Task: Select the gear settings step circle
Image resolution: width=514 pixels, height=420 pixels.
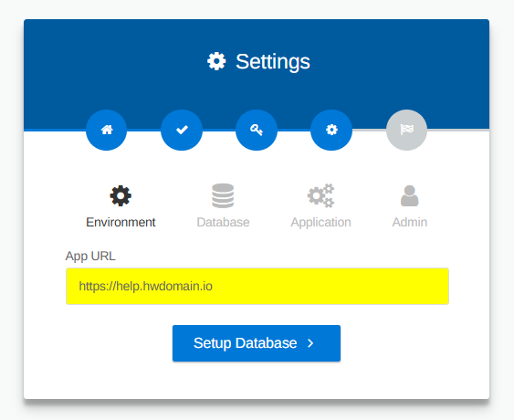Action: pyautogui.click(x=331, y=130)
